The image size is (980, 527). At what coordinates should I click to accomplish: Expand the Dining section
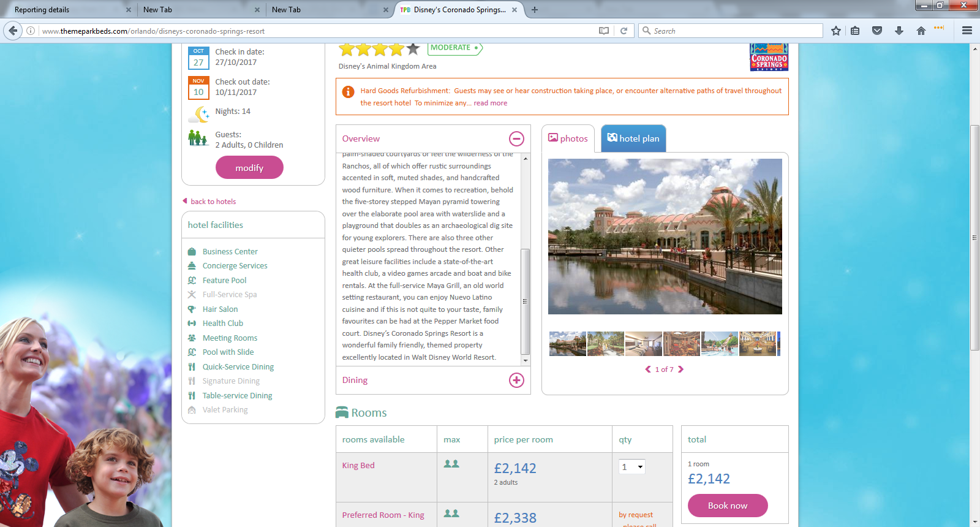517,380
